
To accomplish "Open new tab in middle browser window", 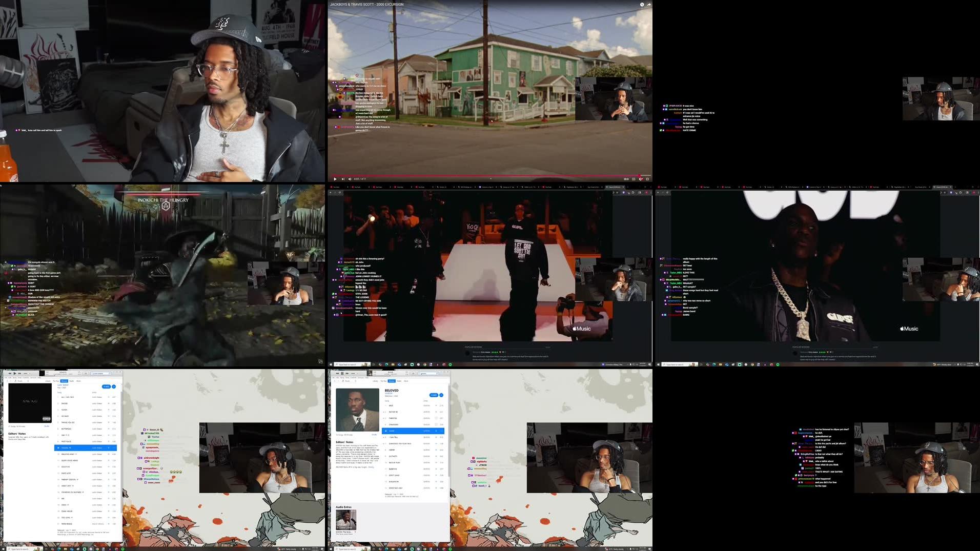I will coord(628,187).
